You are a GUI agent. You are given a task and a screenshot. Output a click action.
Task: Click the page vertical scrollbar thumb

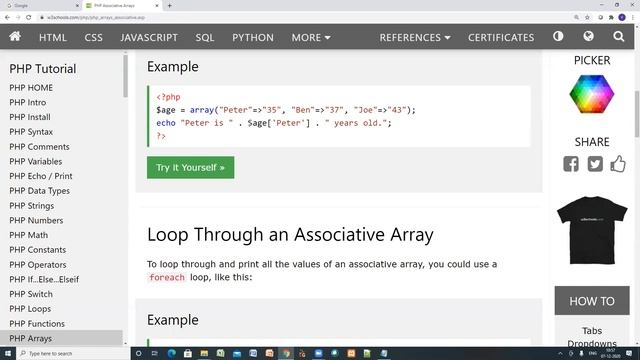(x=637, y=114)
